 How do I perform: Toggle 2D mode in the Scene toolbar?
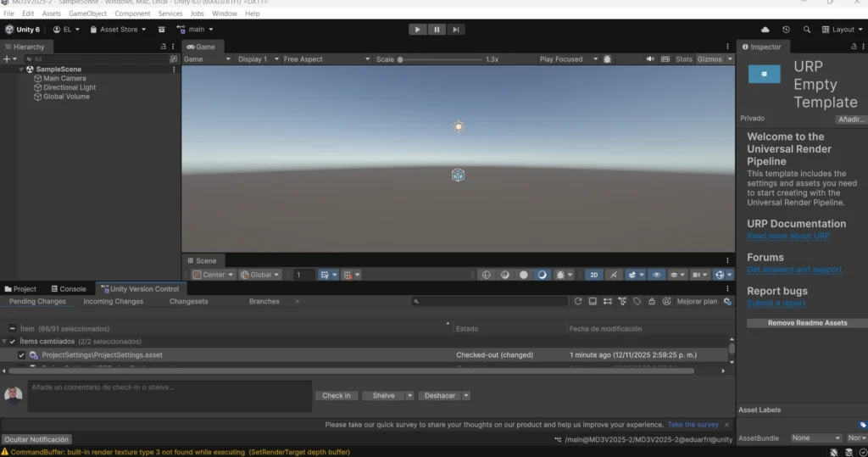[593, 275]
